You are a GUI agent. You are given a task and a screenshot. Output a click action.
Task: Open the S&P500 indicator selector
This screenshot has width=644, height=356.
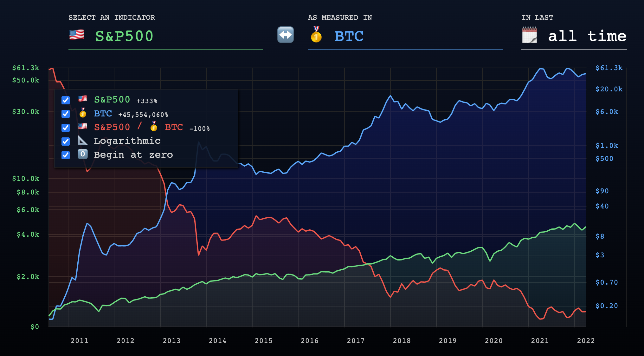(124, 36)
